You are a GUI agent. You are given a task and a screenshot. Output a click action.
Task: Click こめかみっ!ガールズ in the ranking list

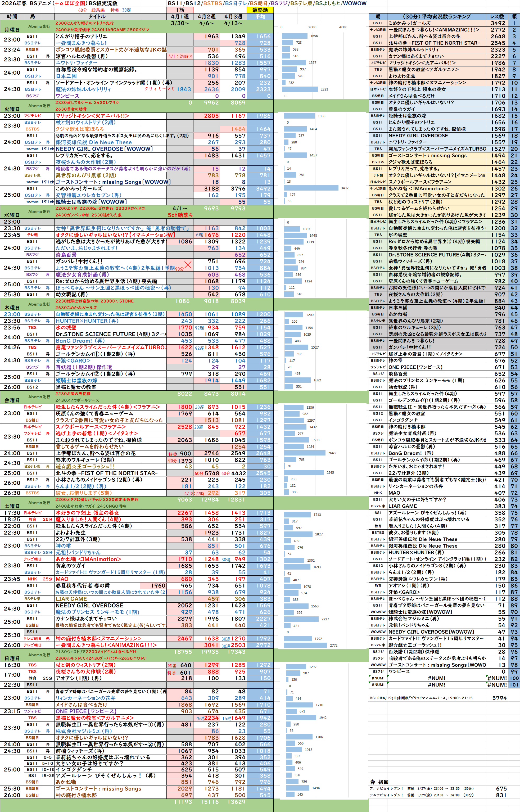(x=409, y=23)
